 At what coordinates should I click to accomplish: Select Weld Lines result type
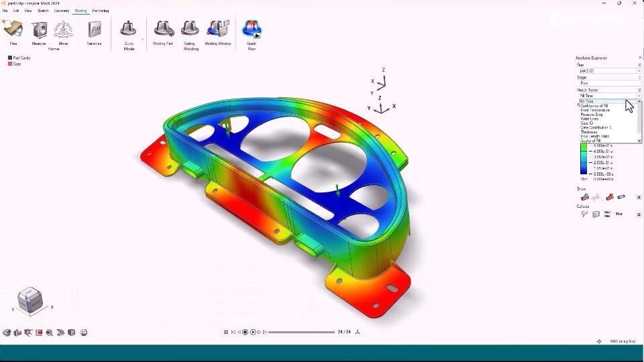click(x=590, y=119)
